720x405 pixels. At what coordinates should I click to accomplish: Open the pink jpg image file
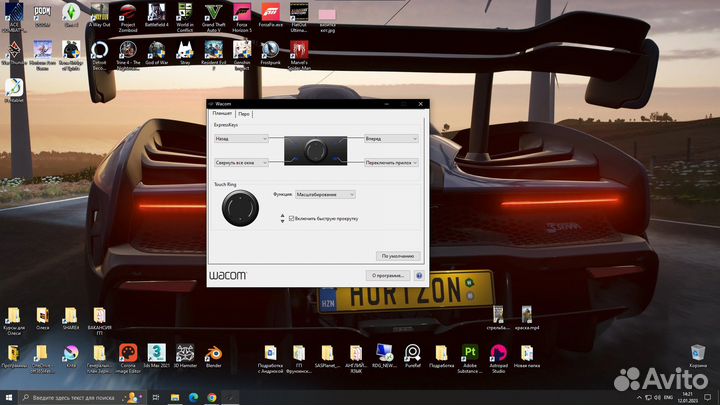click(327, 21)
